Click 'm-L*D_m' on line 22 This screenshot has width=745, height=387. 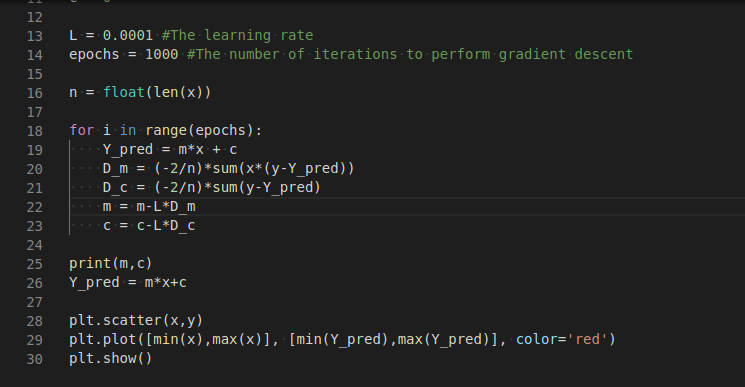coord(166,206)
